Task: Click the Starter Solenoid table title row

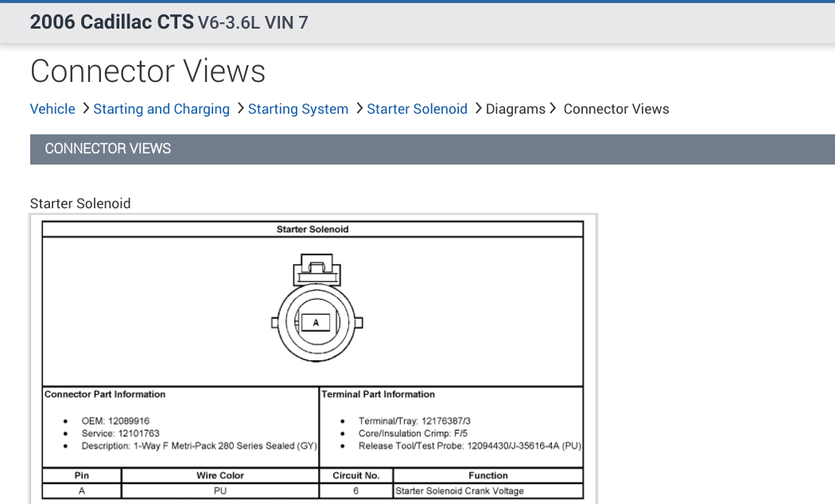Action: (x=313, y=230)
